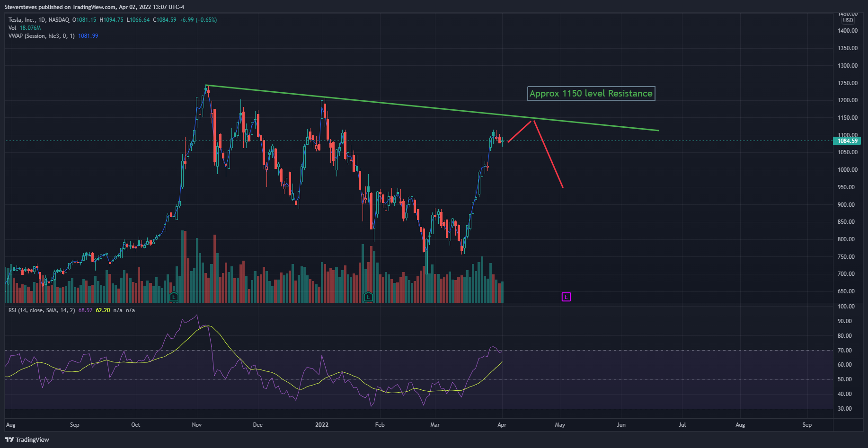
Task: Click the Apr label on time axis
Action: 502,425
